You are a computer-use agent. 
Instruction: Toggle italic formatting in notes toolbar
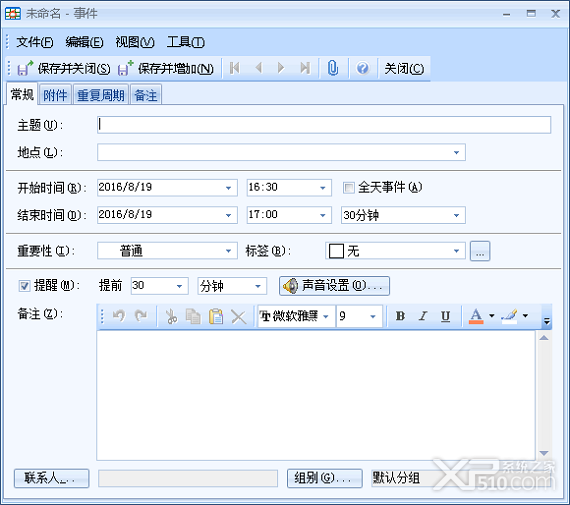pyautogui.click(x=423, y=316)
